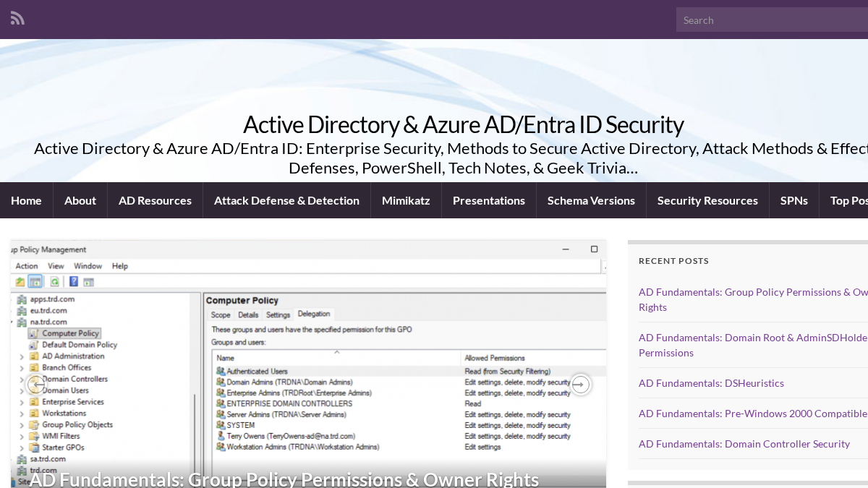Open the Security Resources page

[707, 200]
